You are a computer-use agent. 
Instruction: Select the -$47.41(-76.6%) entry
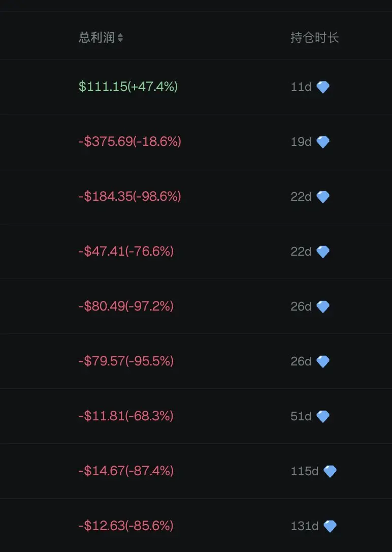126,252
